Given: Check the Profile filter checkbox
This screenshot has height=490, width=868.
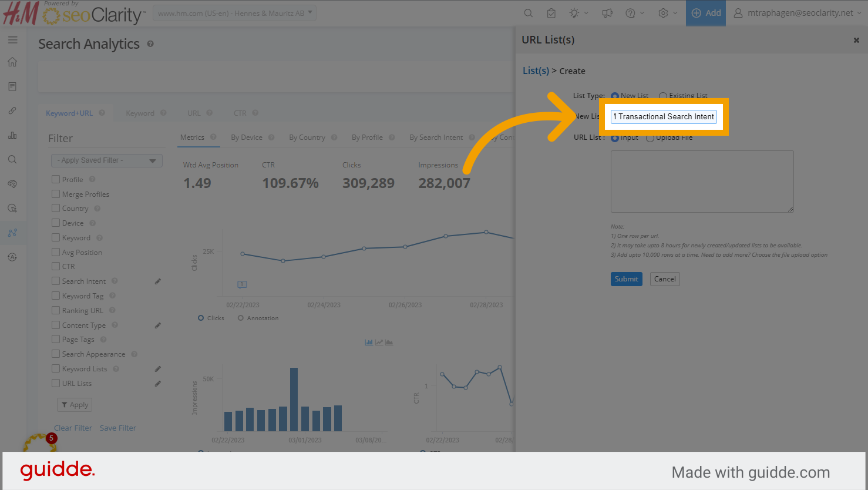Looking at the screenshot, I should [56, 179].
